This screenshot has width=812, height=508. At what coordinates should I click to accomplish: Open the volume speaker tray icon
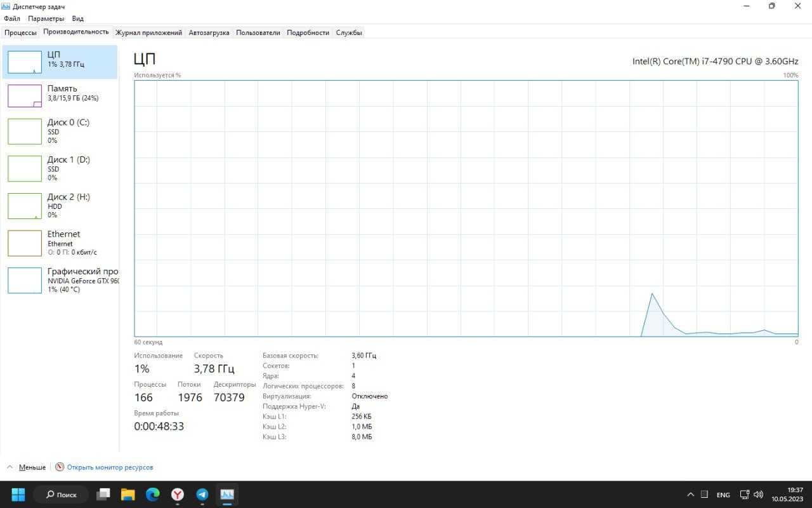pyautogui.click(x=758, y=494)
